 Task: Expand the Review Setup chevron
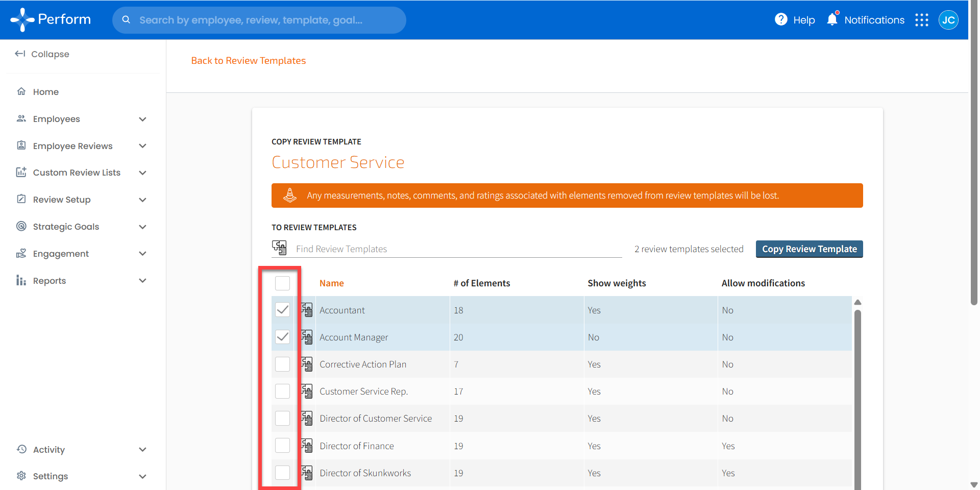[x=142, y=200]
